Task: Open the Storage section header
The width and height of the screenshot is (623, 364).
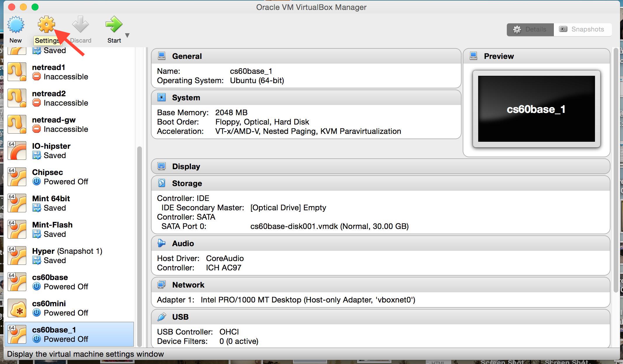Action: (x=380, y=183)
